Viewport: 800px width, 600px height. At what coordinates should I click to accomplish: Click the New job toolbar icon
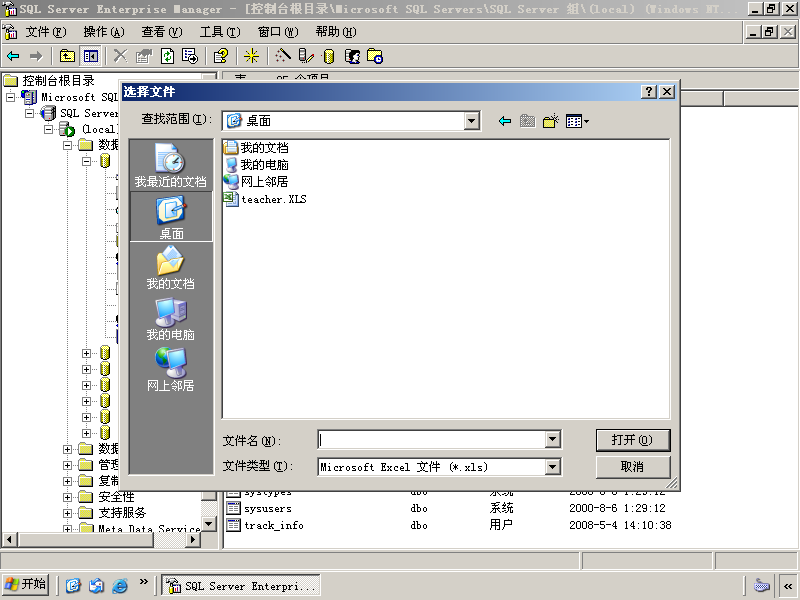tap(375, 56)
